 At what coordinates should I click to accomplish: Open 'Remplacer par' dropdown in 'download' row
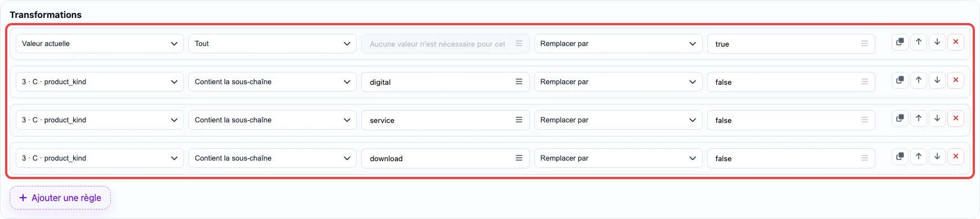click(618, 158)
